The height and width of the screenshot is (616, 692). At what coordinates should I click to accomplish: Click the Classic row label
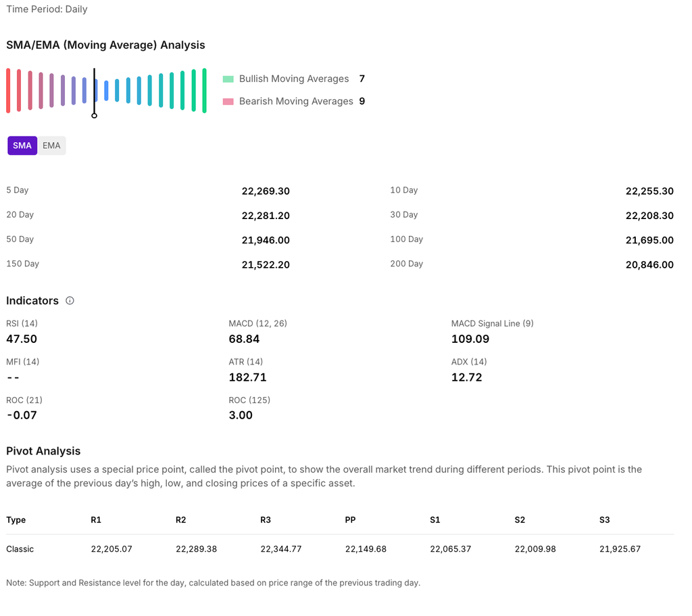pyautogui.click(x=20, y=549)
